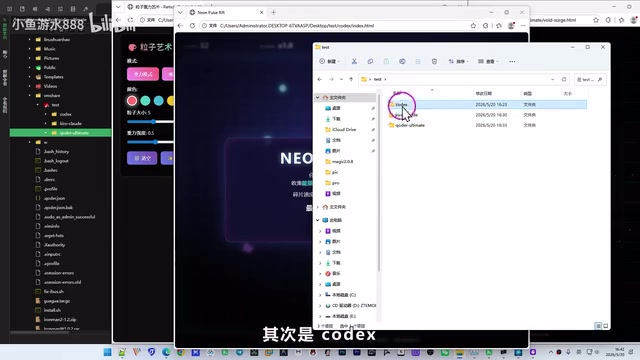The height and width of the screenshot is (360, 640).
Task: Reload the page in the Neon Pulse browser
Action: (x=192, y=26)
